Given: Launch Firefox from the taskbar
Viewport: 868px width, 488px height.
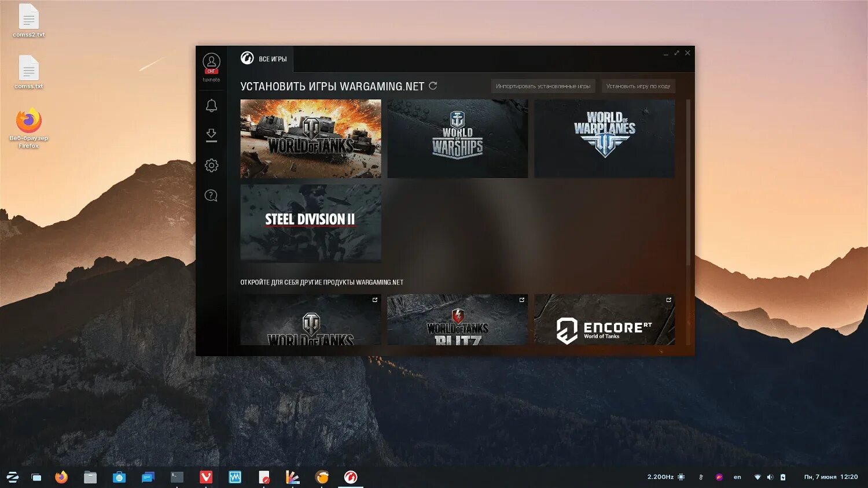Looking at the screenshot, I should click(x=61, y=477).
